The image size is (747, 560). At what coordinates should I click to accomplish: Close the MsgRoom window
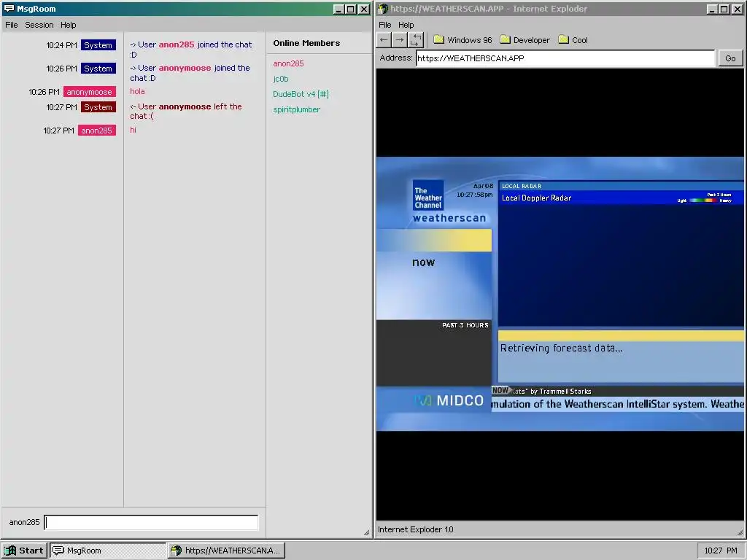364,9
